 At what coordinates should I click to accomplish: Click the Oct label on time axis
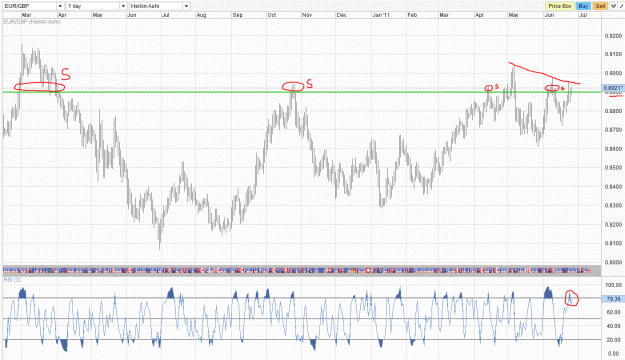(271, 15)
